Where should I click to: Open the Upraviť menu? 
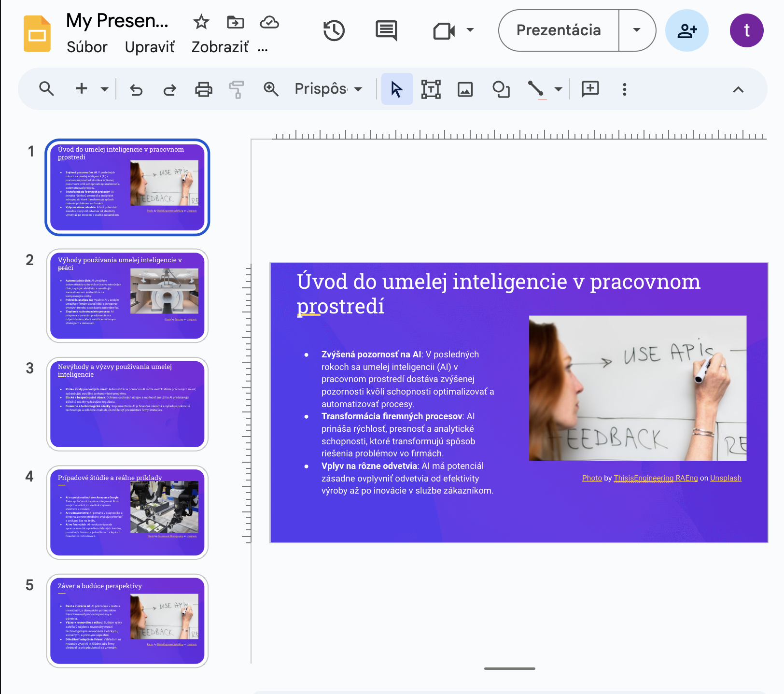click(x=150, y=47)
